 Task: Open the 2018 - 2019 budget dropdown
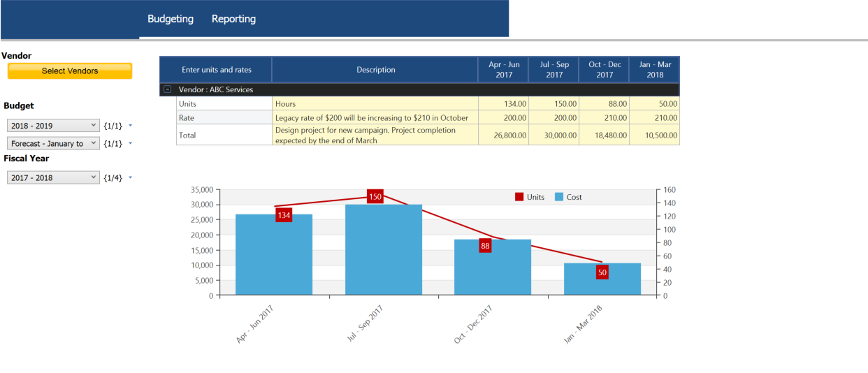coord(54,126)
